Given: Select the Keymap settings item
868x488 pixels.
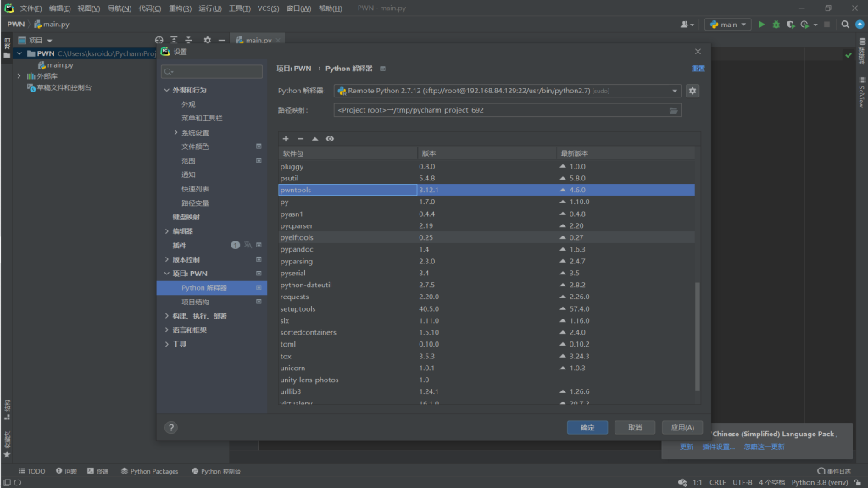Looking at the screenshot, I should pos(186,218).
